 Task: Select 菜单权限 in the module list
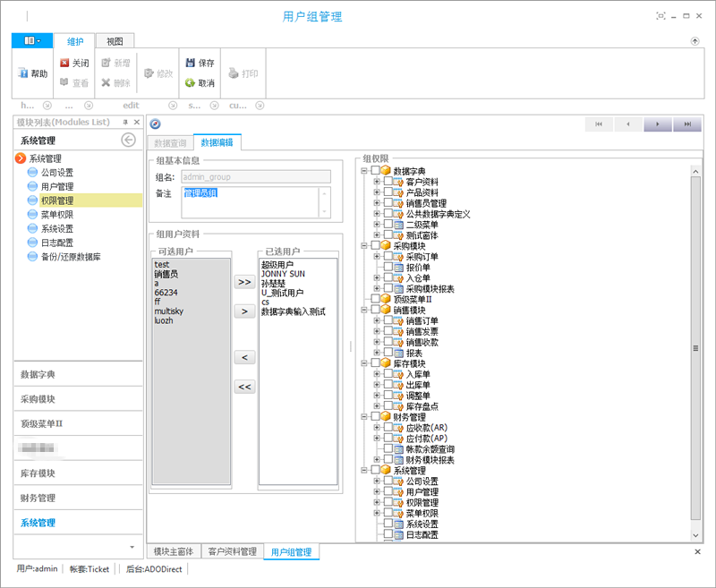[x=57, y=215]
